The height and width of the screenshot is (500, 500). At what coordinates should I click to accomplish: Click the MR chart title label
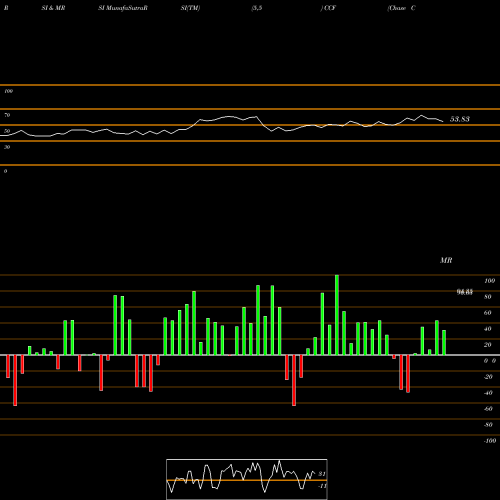(x=446, y=260)
